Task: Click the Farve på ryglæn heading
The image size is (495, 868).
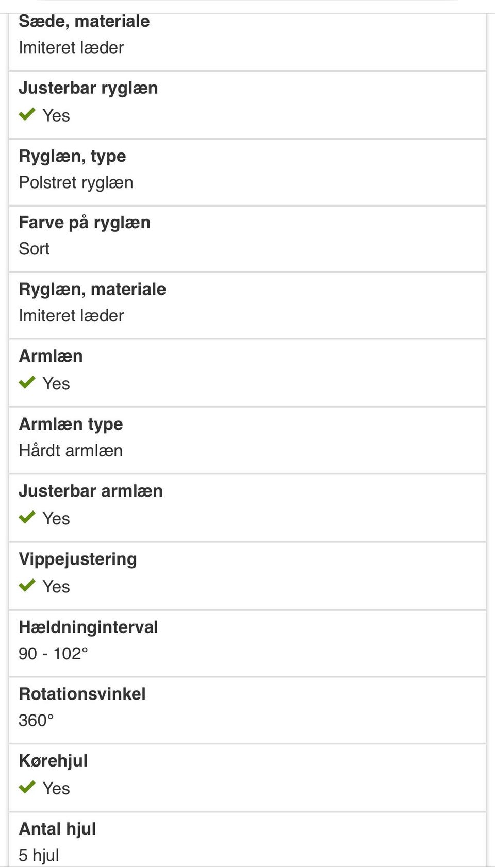Action: (x=85, y=223)
